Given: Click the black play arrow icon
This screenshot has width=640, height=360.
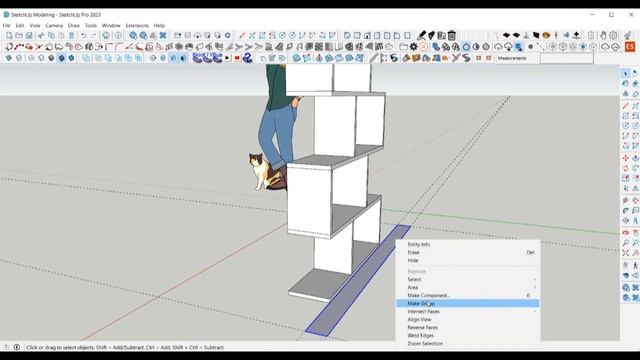Looking at the screenshot, I should [227, 58].
